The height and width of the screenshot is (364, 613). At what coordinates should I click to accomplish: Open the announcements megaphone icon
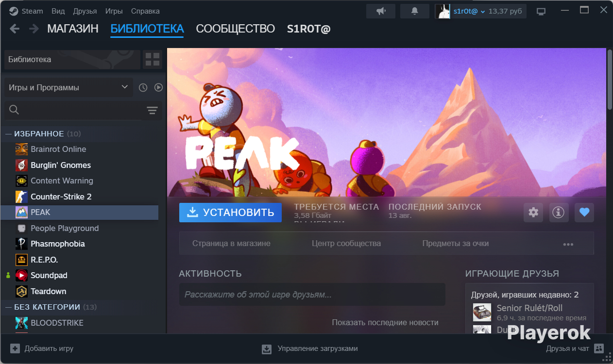click(381, 11)
